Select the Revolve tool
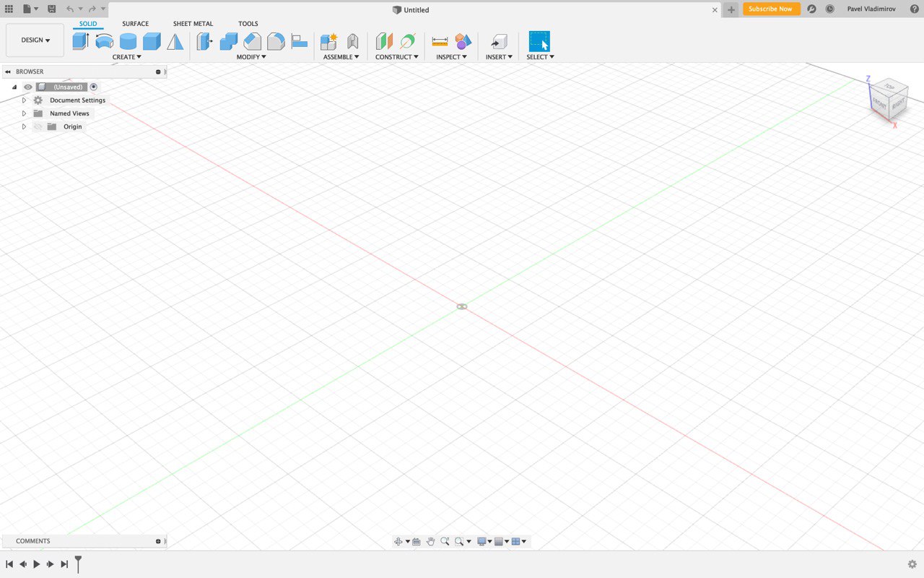Viewport: 924px width, 578px height. point(105,41)
